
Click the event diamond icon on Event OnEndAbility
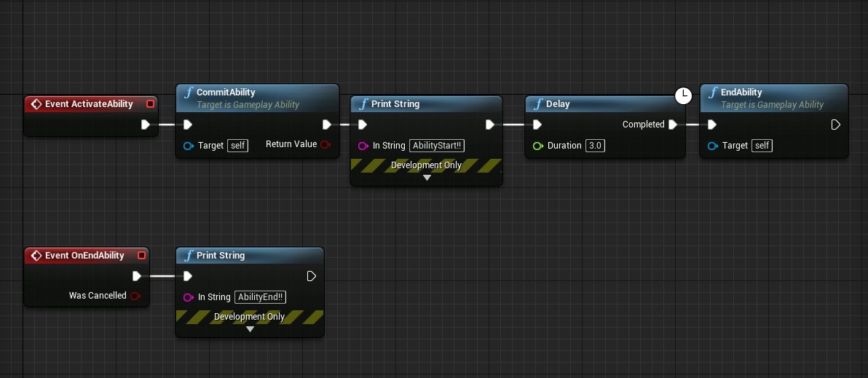36,255
